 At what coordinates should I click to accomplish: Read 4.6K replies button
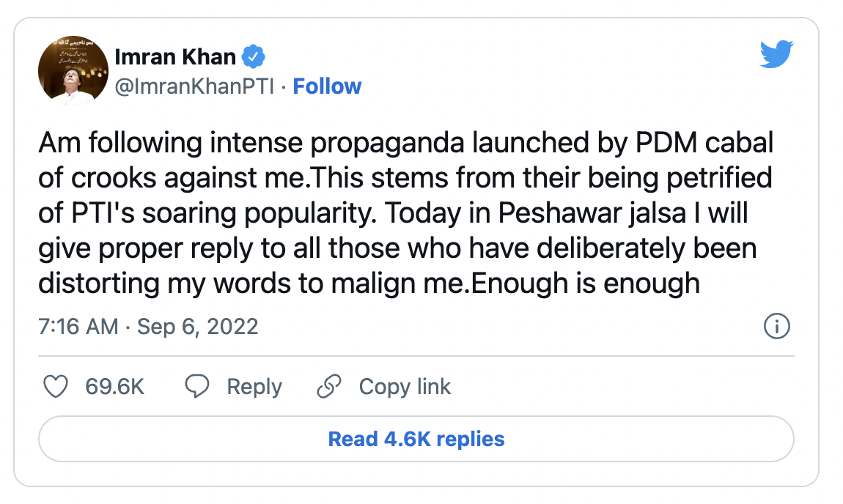416,439
